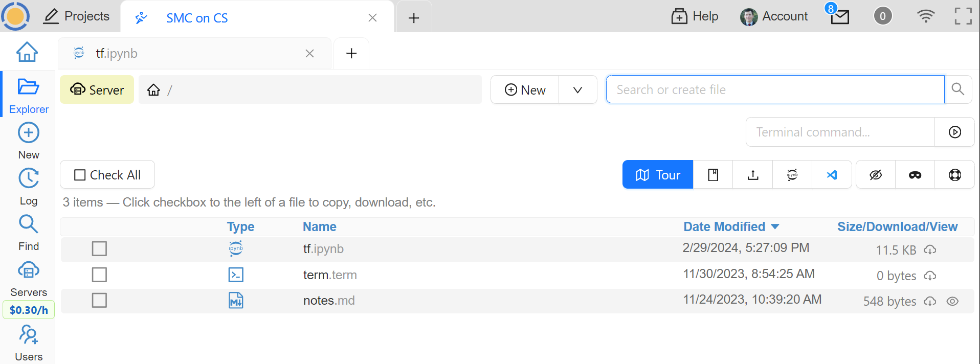Click the upload files icon in toolbar

point(752,175)
